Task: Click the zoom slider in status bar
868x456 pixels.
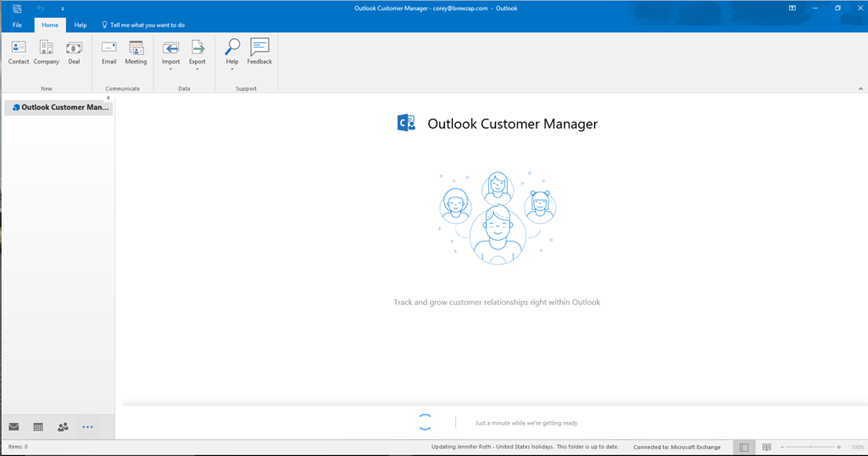Action: [x=811, y=448]
